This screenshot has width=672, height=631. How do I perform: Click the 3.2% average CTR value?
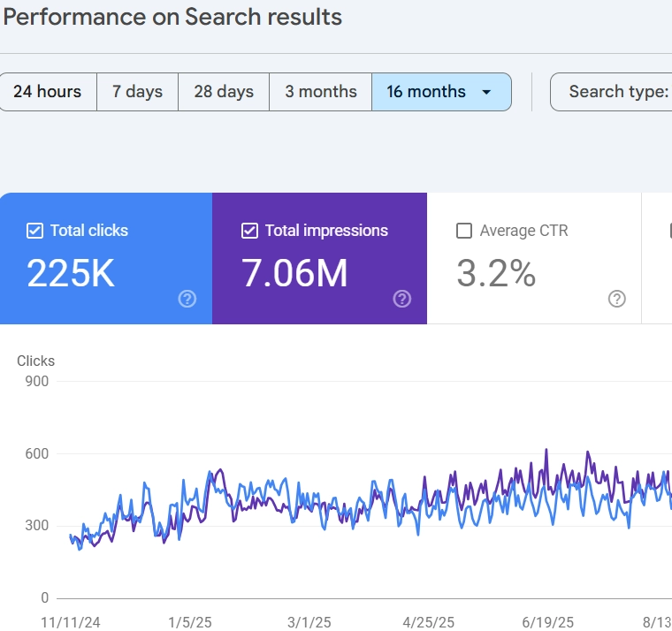point(496,274)
